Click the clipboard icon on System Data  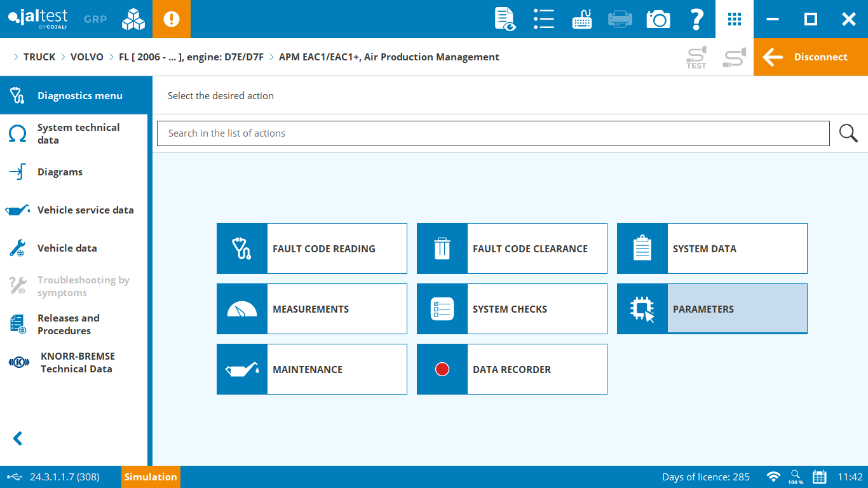[x=642, y=248]
